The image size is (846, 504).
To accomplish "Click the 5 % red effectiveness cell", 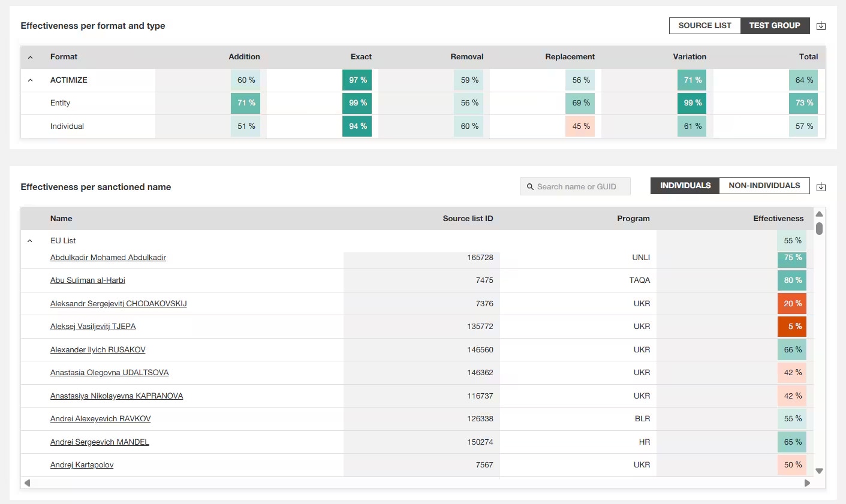I will [x=792, y=327].
